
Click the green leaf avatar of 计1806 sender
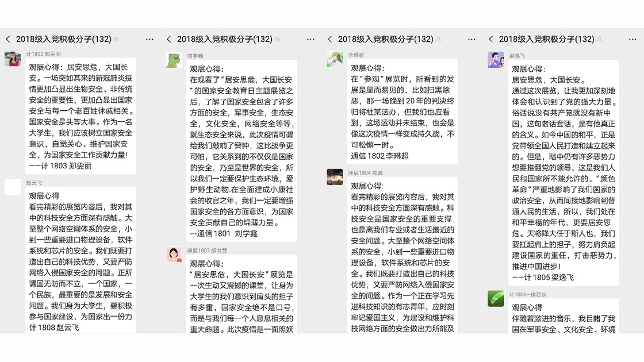[x=496, y=298]
